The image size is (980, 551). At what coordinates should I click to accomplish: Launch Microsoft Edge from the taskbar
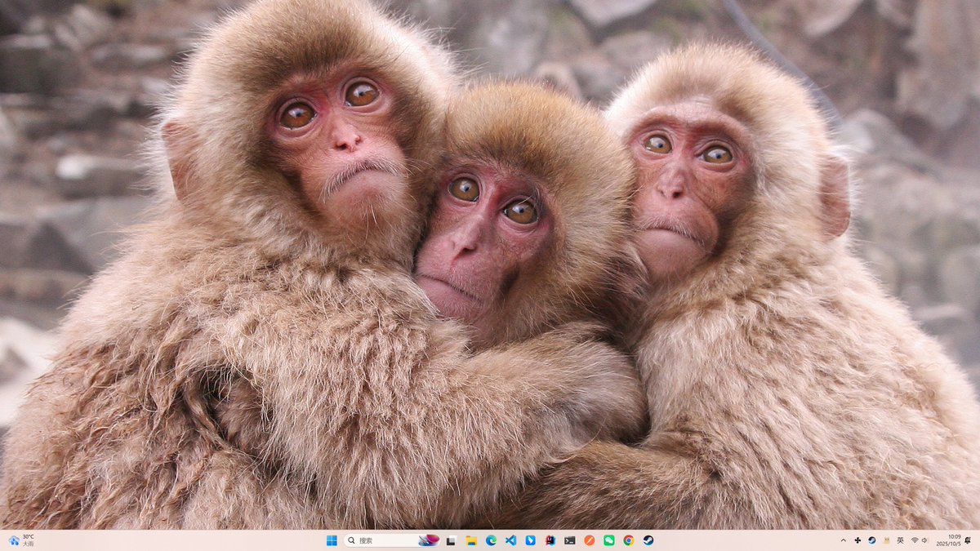[x=491, y=540]
